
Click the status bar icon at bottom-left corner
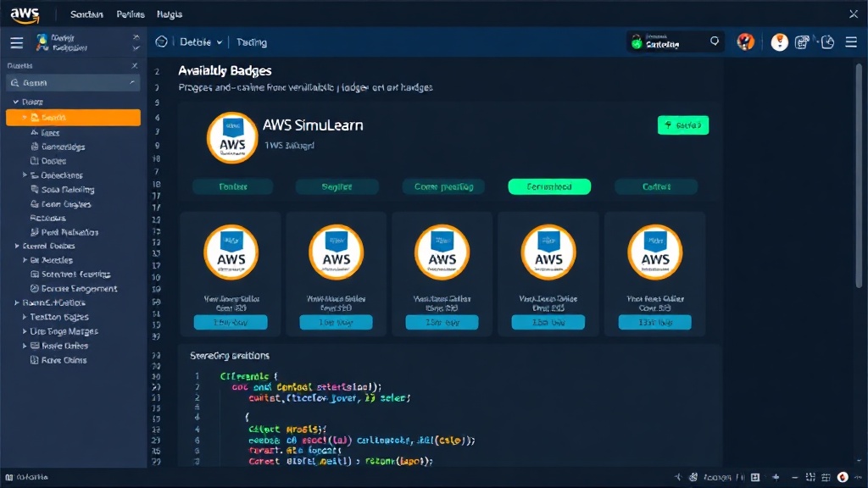click(8, 477)
